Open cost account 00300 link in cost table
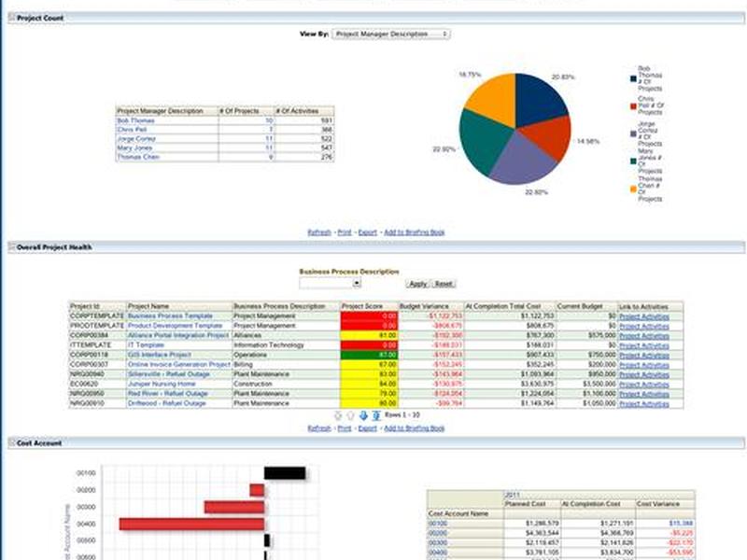This screenshot has height=560, width=747. 438,543
